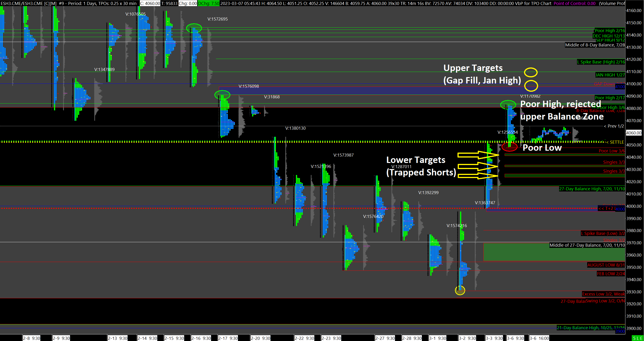Click the highlighted 4060.00 current price label
Viewport: 644px width, 341px height.
(x=633, y=133)
